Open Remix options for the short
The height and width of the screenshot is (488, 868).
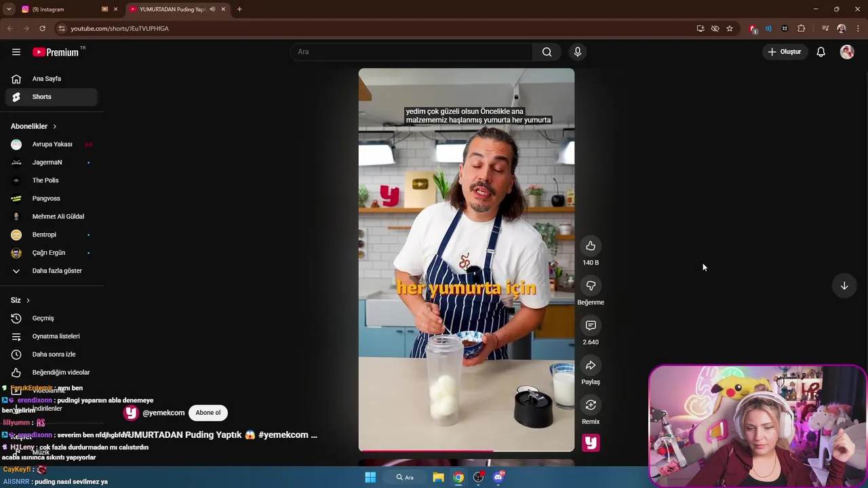[x=591, y=405]
